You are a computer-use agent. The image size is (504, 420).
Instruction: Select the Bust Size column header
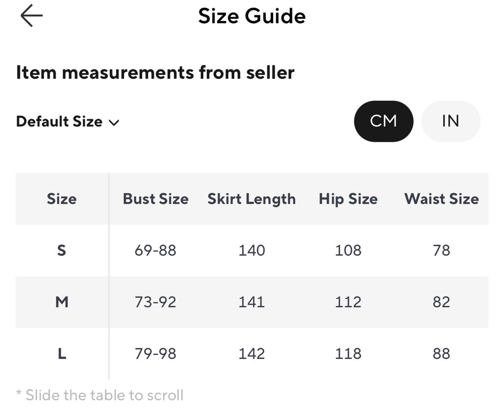(156, 199)
